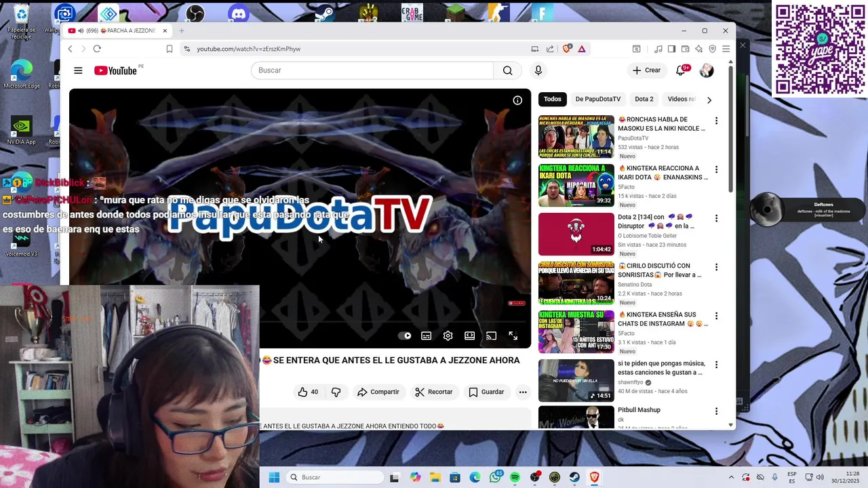The image size is (868, 488).
Task: Open options for RONCHAS HABLA DE MASOKU video
Action: (x=716, y=121)
